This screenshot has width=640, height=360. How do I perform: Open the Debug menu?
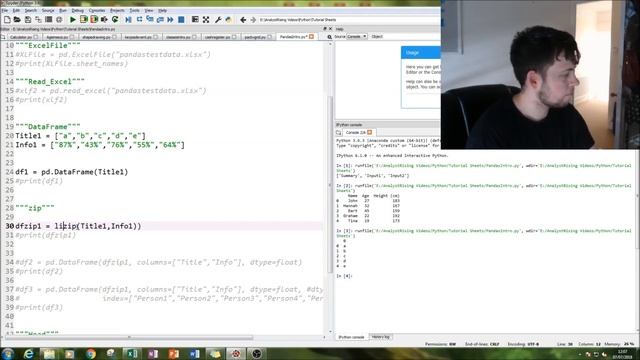(78, 10)
